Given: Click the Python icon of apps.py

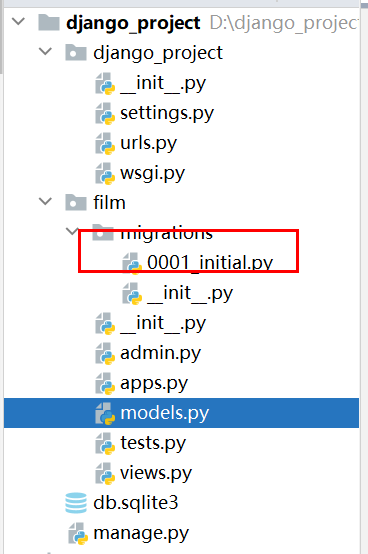Looking at the screenshot, I should click(105, 383).
